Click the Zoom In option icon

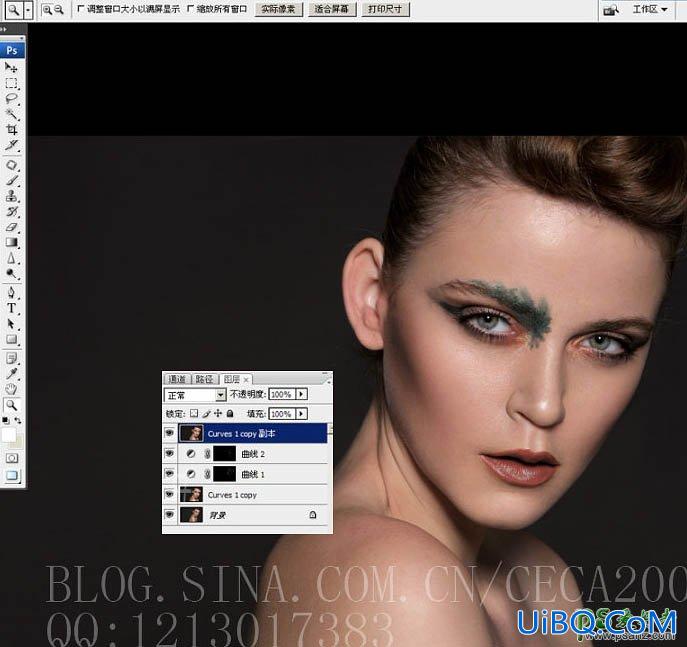[x=47, y=10]
